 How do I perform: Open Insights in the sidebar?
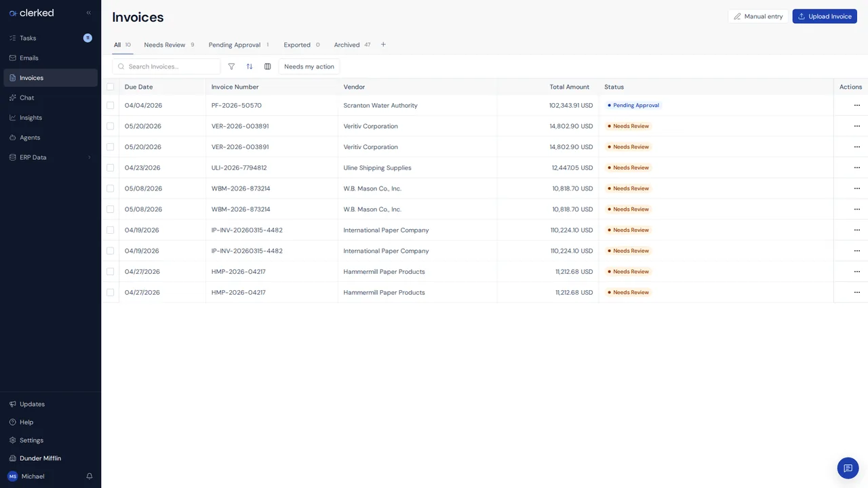point(50,117)
